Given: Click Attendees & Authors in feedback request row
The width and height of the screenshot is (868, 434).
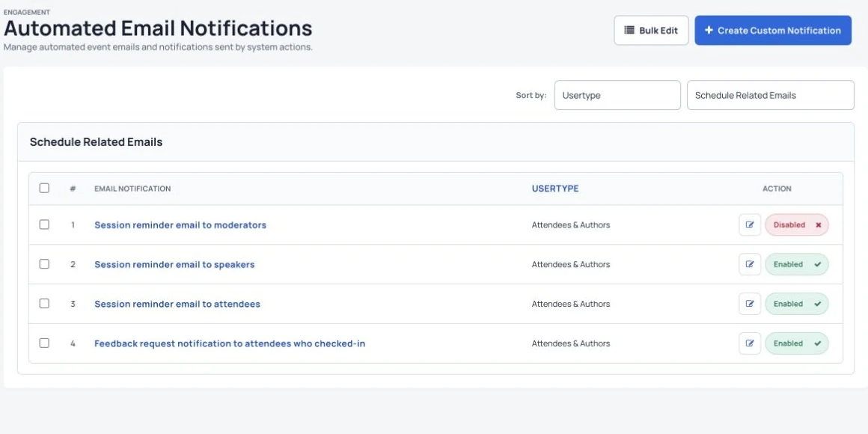Looking at the screenshot, I should click(x=571, y=343).
